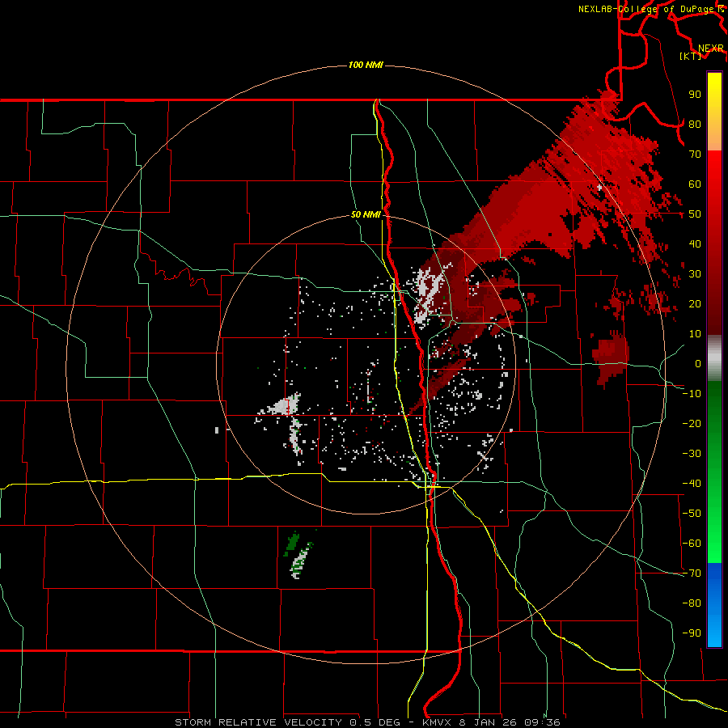
Task: Click the -30 knot scale label
Action: pos(692,454)
